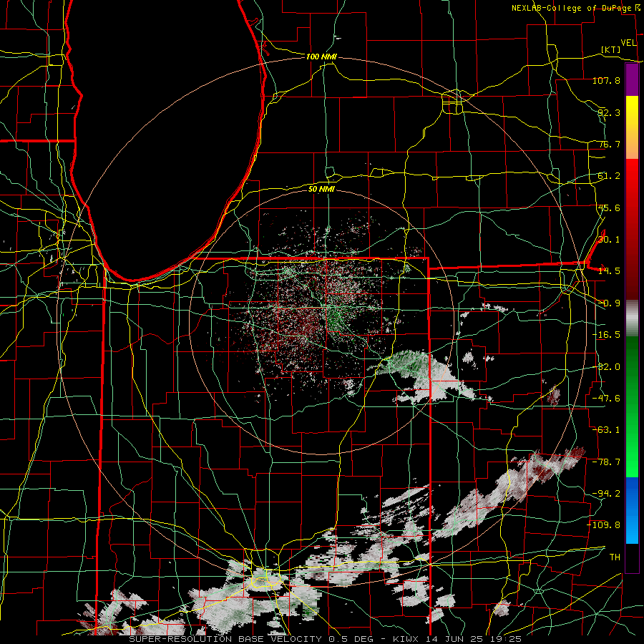The image size is (644, 644).
Task: Select the -109.8 value on the velocity scale
Action: click(604, 525)
